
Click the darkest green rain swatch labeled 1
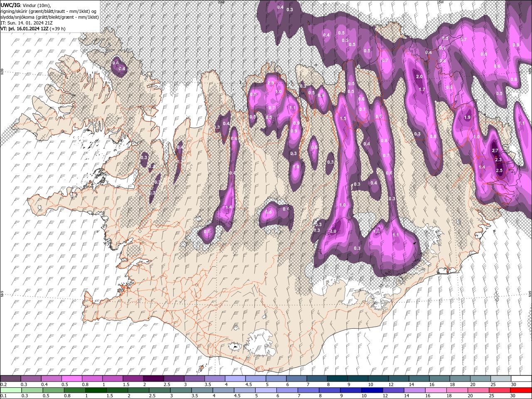(x=96, y=390)
